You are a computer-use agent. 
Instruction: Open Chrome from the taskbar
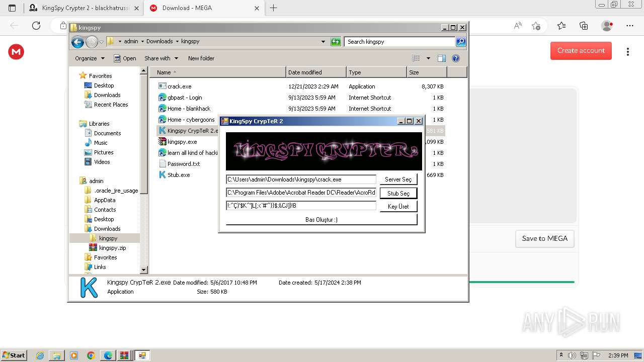coord(91,355)
